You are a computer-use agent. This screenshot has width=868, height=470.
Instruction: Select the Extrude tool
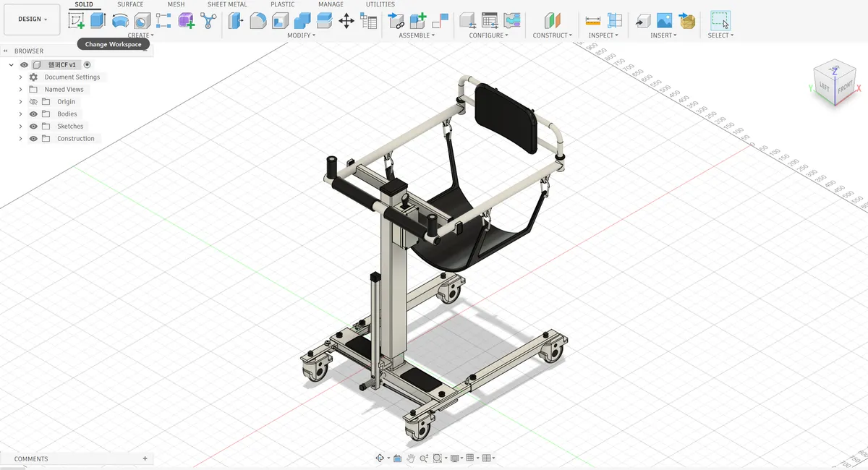[x=98, y=21]
